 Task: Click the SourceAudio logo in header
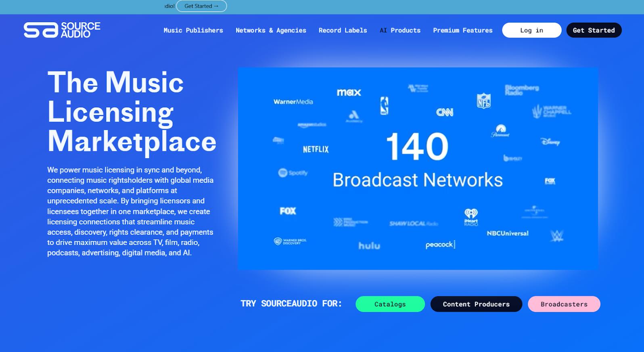click(62, 30)
